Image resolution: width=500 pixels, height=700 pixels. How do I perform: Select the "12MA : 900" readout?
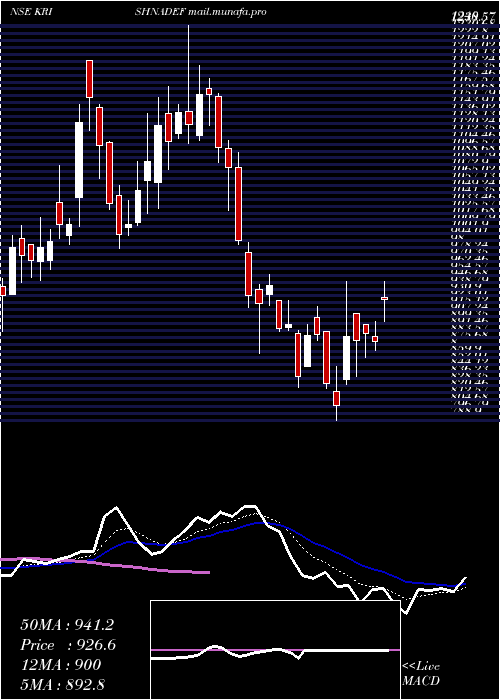tap(61, 665)
